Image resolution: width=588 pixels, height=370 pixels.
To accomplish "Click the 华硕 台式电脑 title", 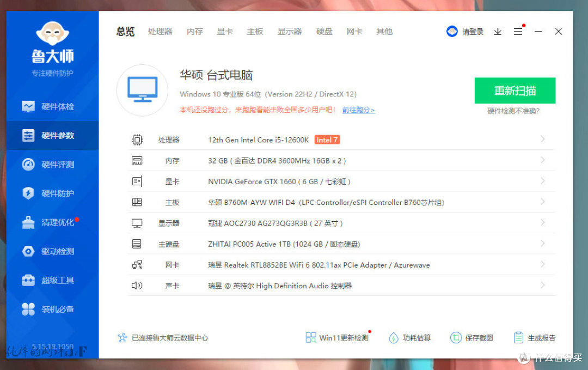I will tap(216, 75).
